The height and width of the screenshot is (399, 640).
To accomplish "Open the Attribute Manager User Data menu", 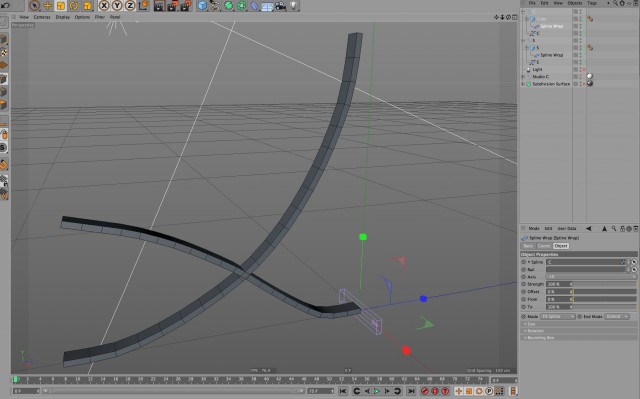I will pos(567,228).
